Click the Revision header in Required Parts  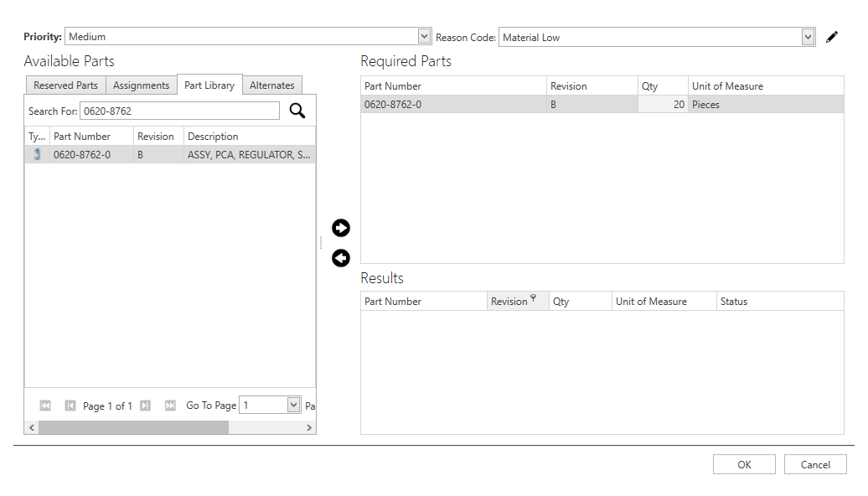[x=592, y=85]
